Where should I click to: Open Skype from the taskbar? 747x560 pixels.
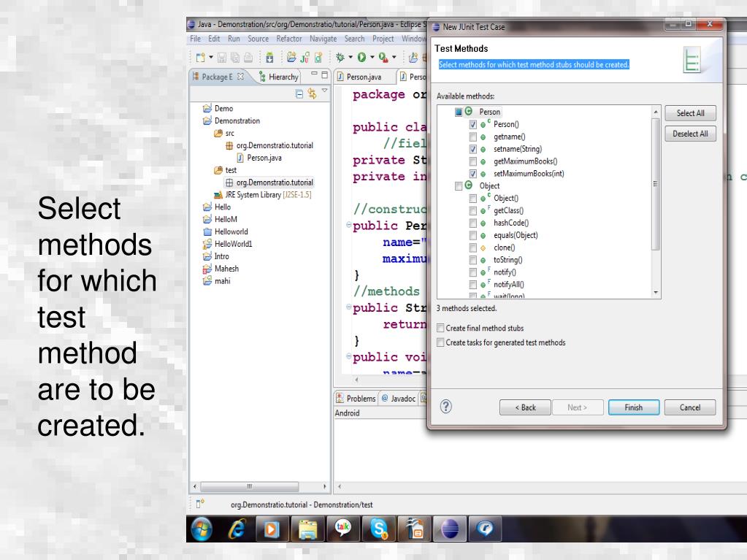point(379,529)
